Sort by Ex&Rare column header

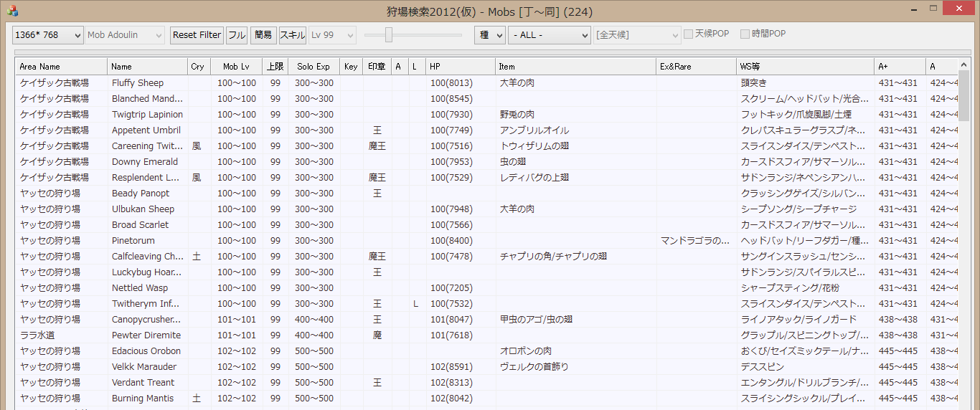tap(697, 67)
